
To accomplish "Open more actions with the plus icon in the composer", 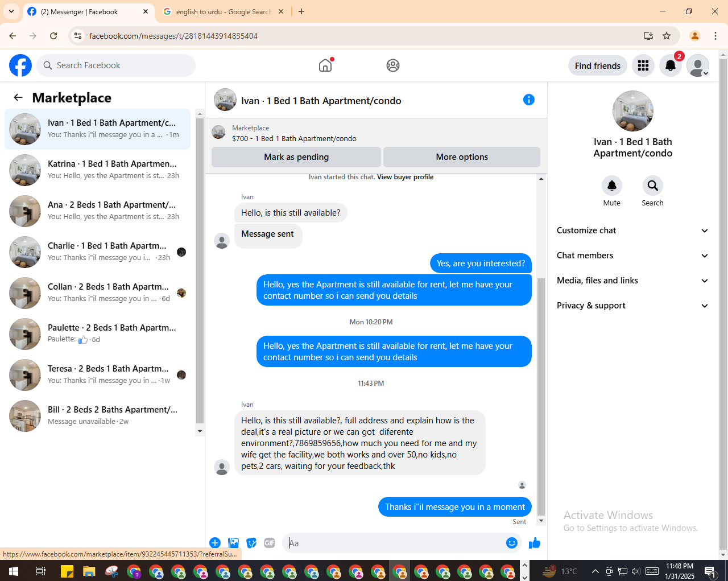I will [x=215, y=543].
